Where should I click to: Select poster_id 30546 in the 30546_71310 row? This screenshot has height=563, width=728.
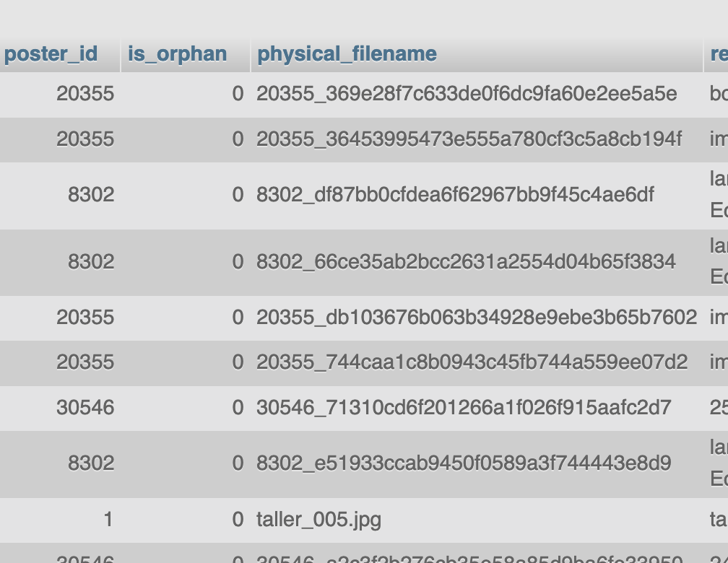85,408
